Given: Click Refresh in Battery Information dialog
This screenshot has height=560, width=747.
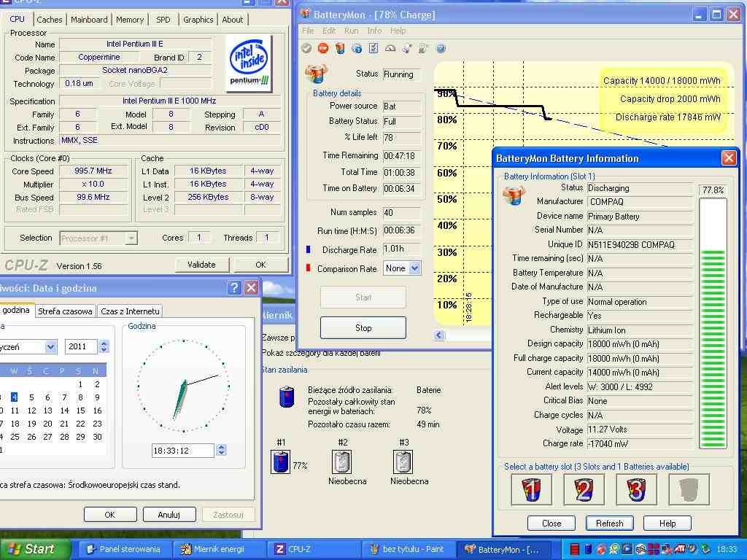Looking at the screenshot, I should (609, 523).
